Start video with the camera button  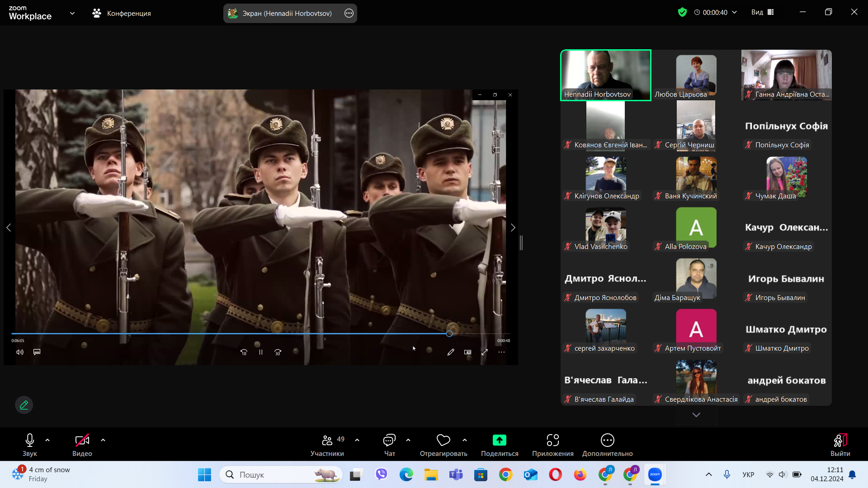[82, 440]
